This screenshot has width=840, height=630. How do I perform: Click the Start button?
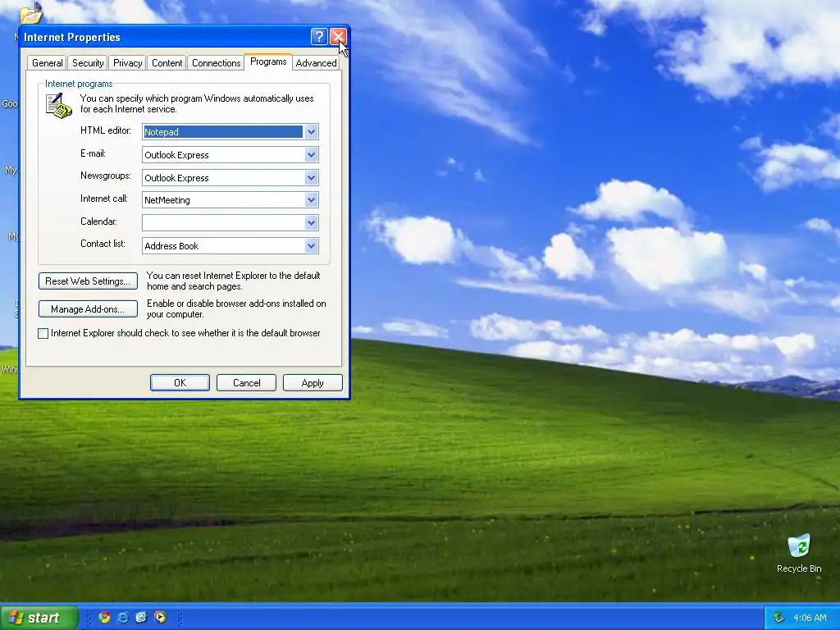pos(39,617)
